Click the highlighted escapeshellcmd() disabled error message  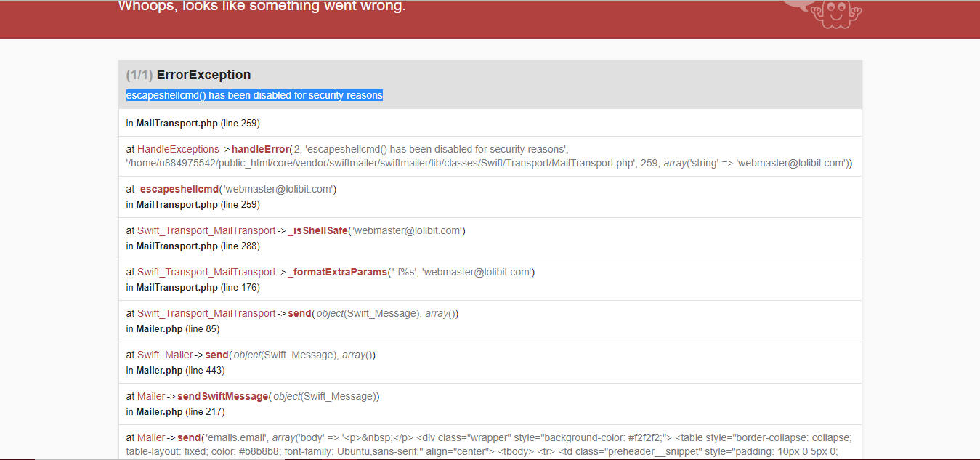[254, 95]
